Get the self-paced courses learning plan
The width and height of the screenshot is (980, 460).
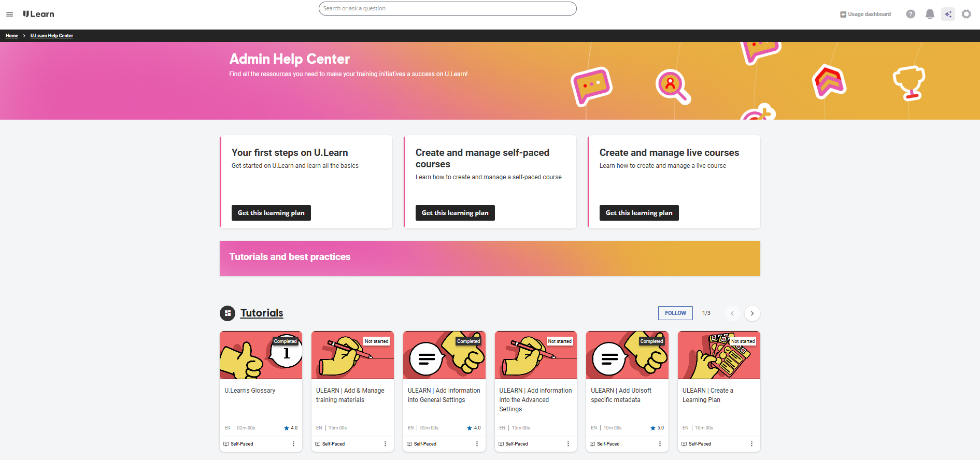pyautogui.click(x=455, y=213)
